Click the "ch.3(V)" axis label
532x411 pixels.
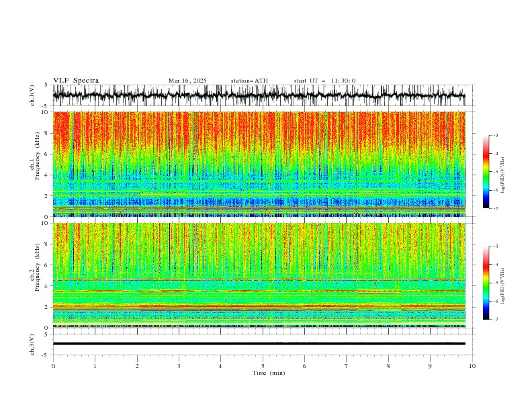pos(32,345)
